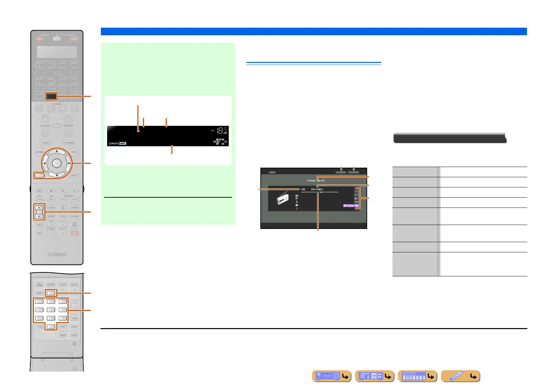Click the front display navigation icon

click(x=418, y=376)
